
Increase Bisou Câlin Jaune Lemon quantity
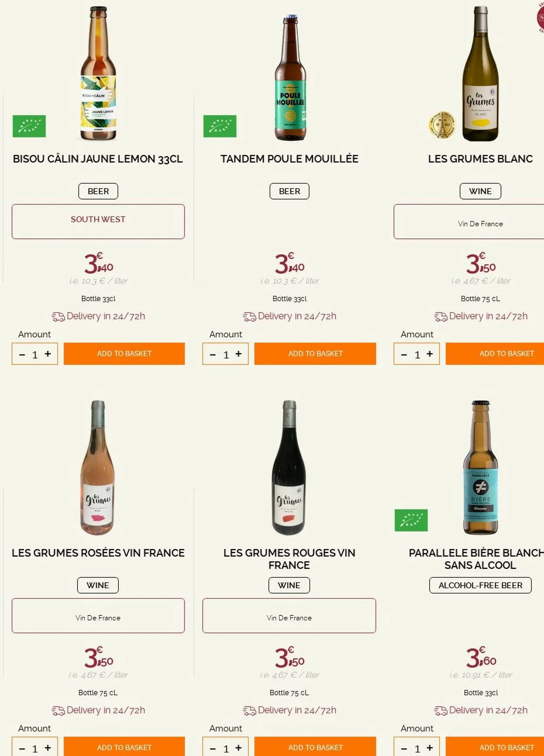coord(48,354)
